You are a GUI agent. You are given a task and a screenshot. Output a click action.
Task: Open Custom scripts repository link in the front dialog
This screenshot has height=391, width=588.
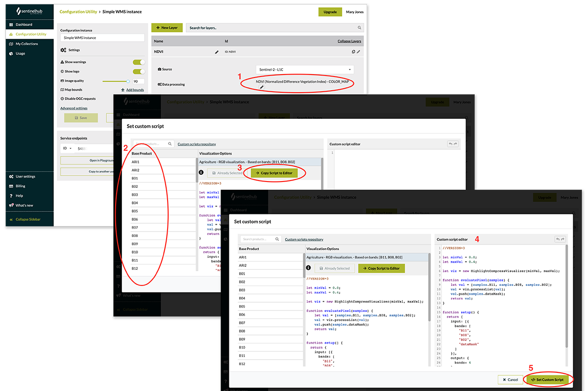click(304, 239)
